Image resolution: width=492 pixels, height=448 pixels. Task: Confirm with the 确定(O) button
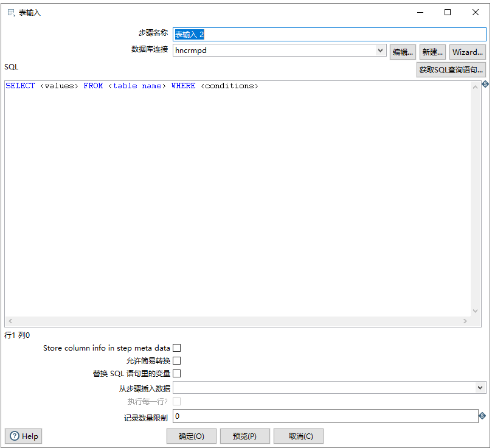(192, 436)
